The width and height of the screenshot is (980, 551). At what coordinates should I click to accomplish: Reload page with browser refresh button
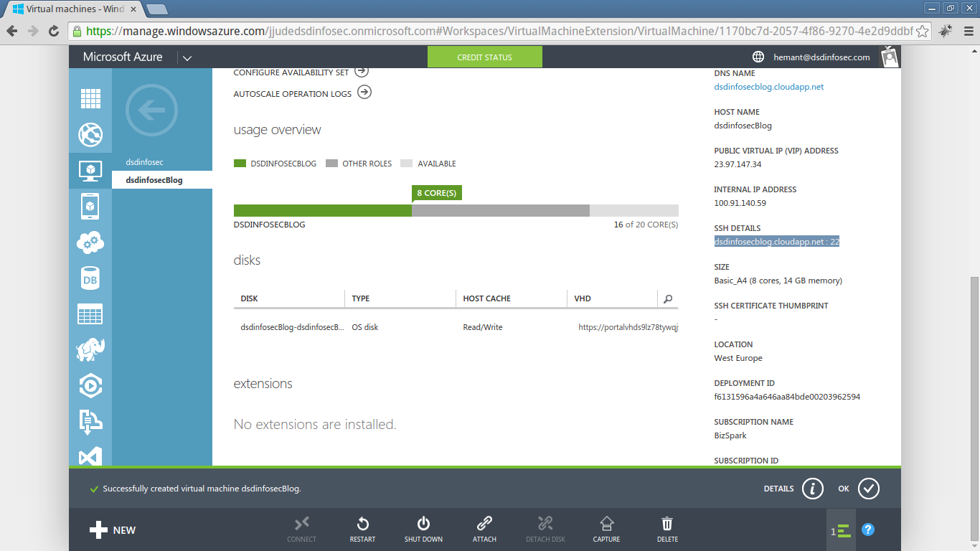pyautogui.click(x=54, y=31)
